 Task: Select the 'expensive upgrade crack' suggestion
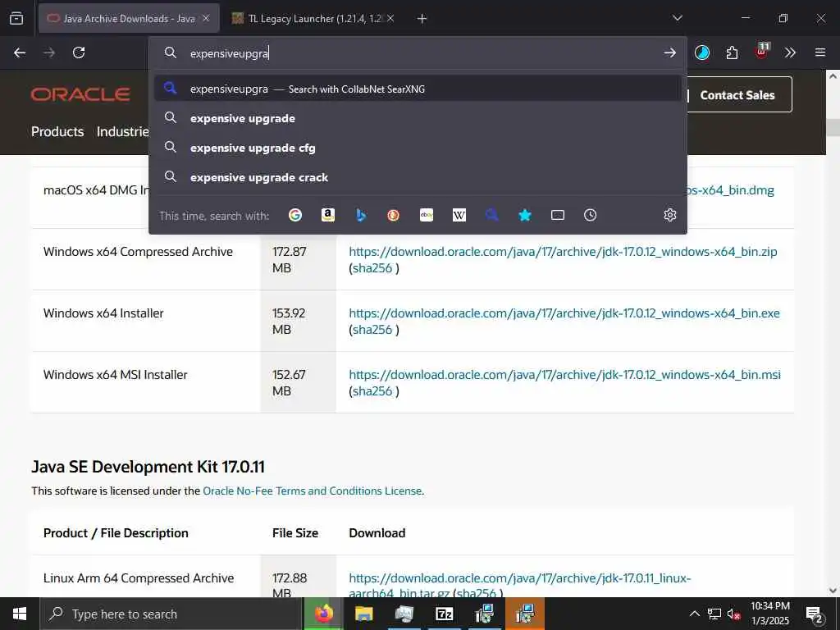(x=418, y=177)
